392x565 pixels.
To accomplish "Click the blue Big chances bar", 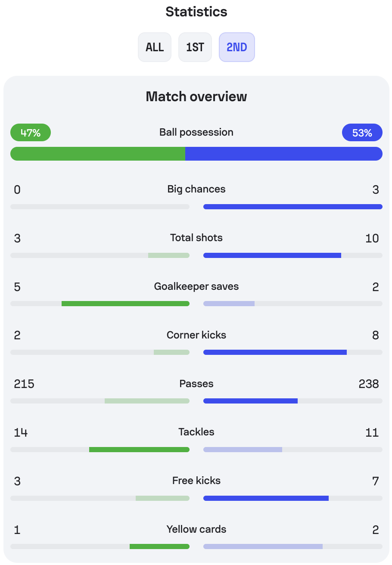I will 293,207.
